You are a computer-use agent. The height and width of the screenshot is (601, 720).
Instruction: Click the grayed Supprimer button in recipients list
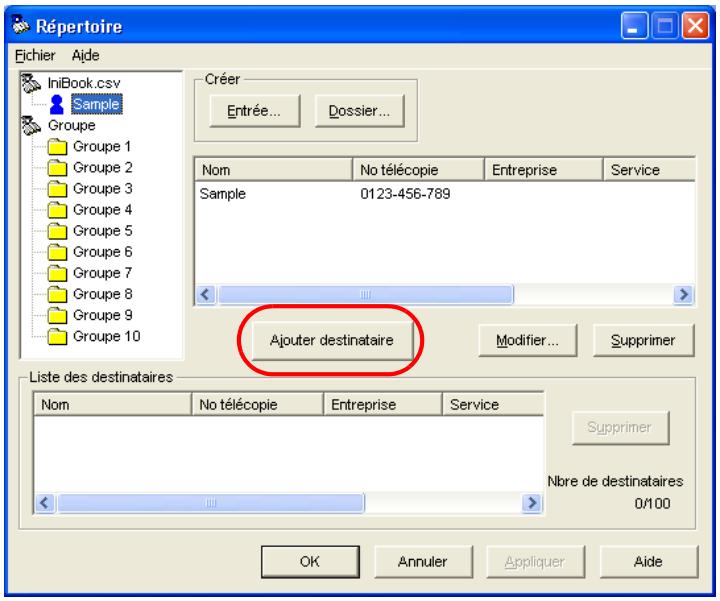point(620,427)
